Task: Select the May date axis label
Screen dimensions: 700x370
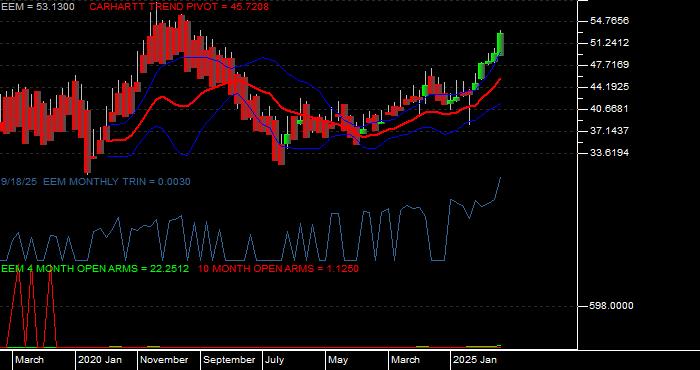Action: [338, 360]
